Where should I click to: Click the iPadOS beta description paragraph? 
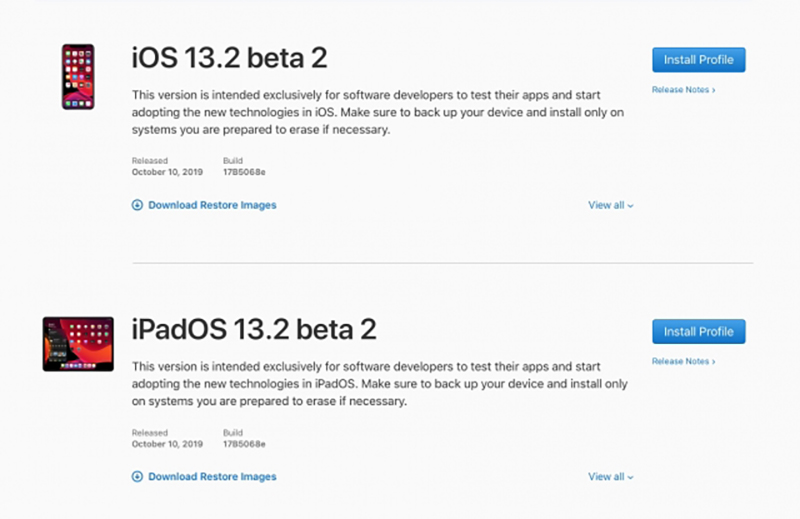(x=380, y=384)
